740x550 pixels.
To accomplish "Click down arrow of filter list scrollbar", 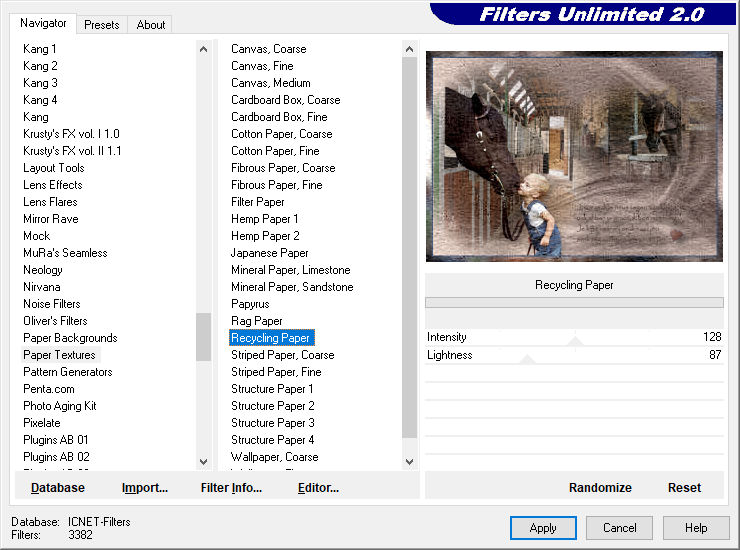I will point(409,462).
